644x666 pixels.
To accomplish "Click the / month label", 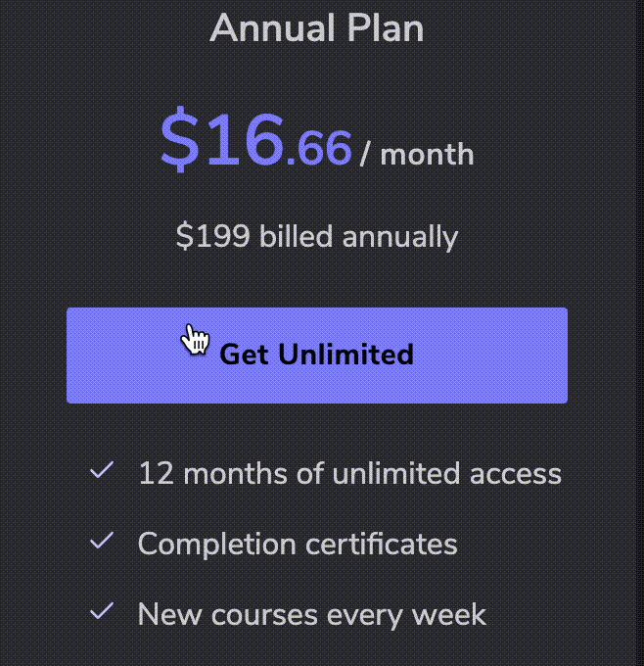I will tap(417, 154).
